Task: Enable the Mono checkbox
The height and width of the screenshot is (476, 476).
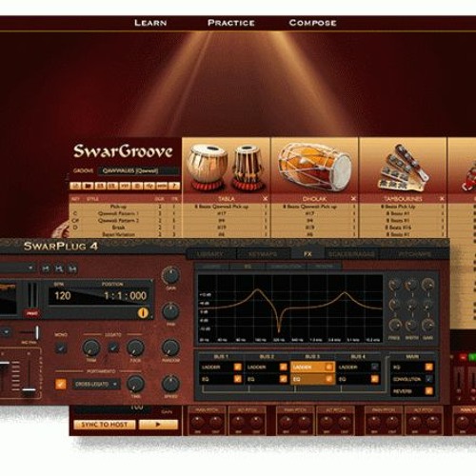Action: click(x=60, y=348)
